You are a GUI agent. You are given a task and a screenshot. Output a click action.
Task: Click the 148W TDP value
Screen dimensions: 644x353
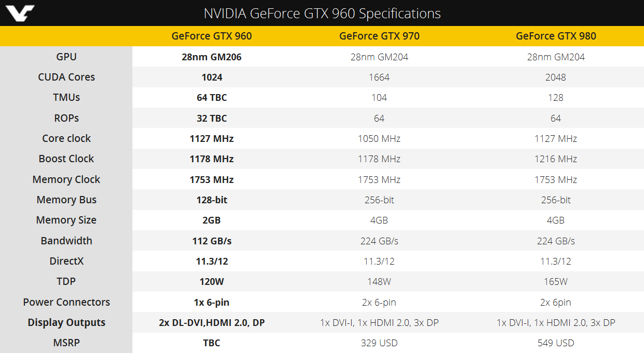click(379, 281)
